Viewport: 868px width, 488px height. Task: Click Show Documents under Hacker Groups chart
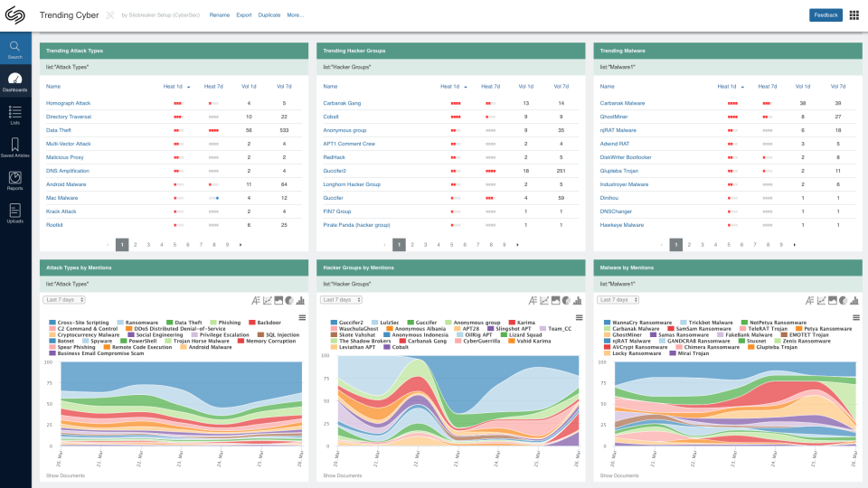(342, 475)
